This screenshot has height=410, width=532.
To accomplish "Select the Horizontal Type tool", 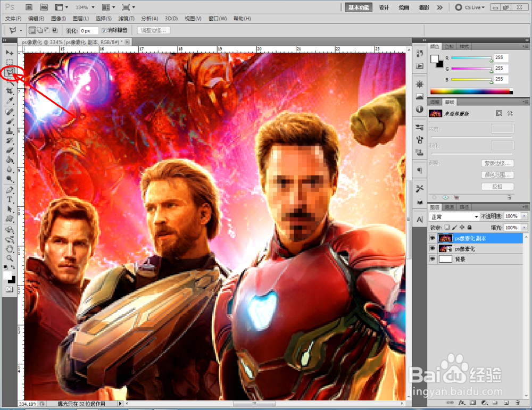I will [10, 199].
